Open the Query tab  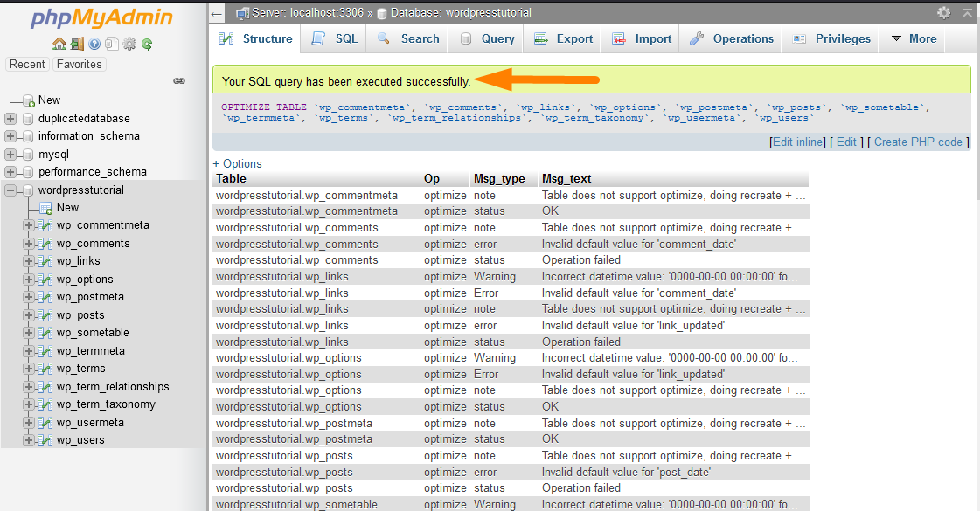[x=487, y=38]
